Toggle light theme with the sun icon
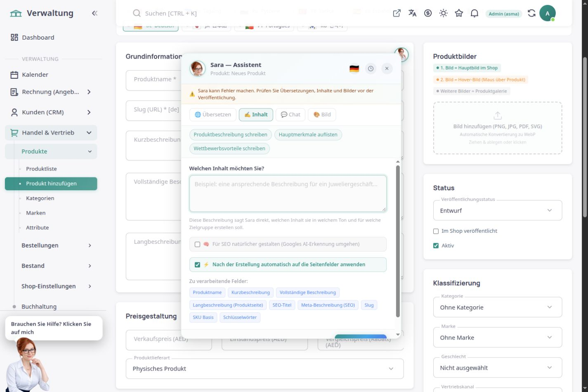 (444, 13)
